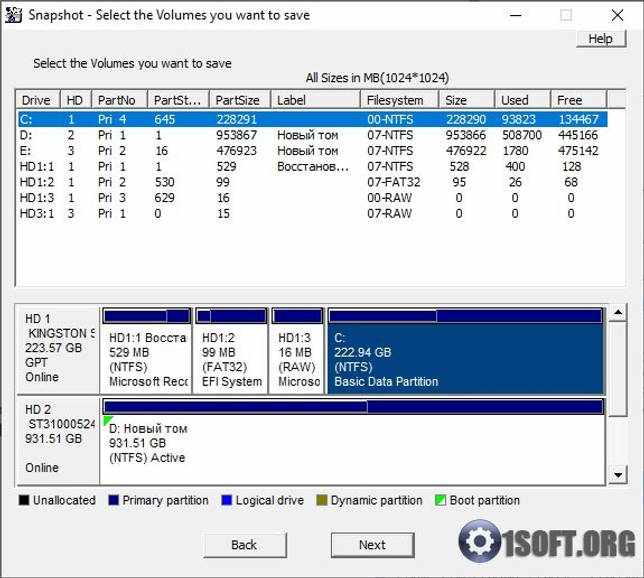Screen dimensions: 644x578
Task: Click the HD 1 KINGSTON disk info
Action: [x=58, y=348]
